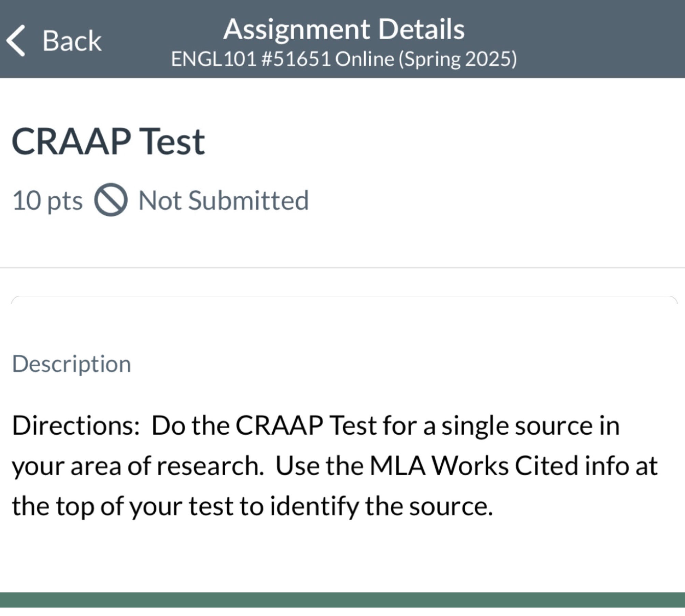Click the Back link
685x616 pixels.
pyautogui.click(x=72, y=41)
